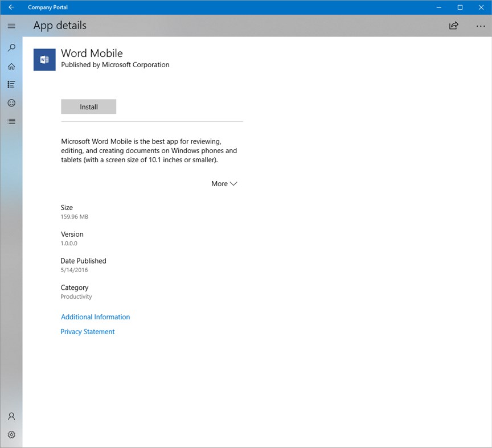
Task: Share the Word Mobile app page
Action: 453,26
